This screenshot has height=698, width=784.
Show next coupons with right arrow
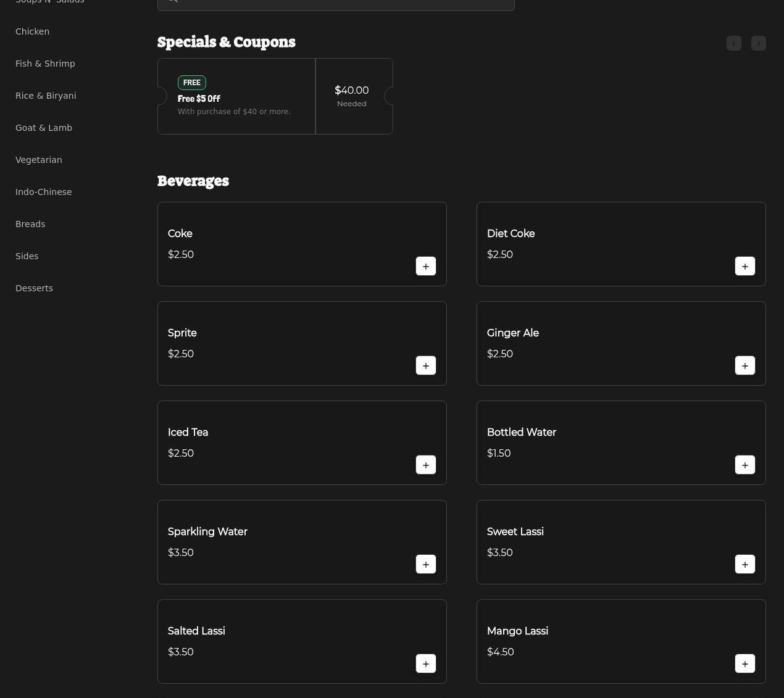759,43
